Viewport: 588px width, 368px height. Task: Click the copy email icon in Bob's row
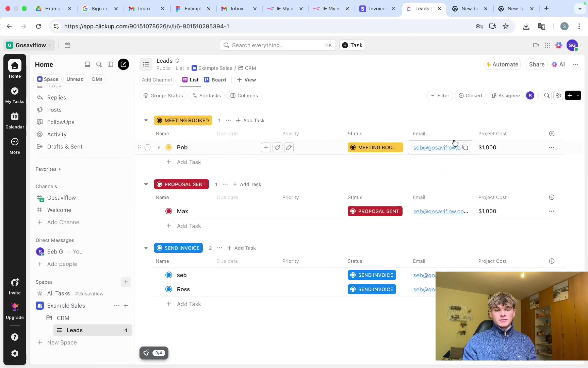coord(465,148)
